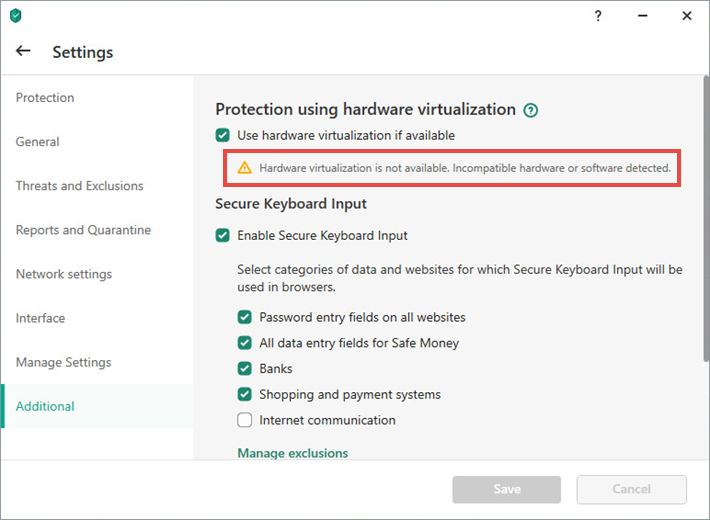
Task: Enable the Internet communication checkbox
Action: pos(244,420)
